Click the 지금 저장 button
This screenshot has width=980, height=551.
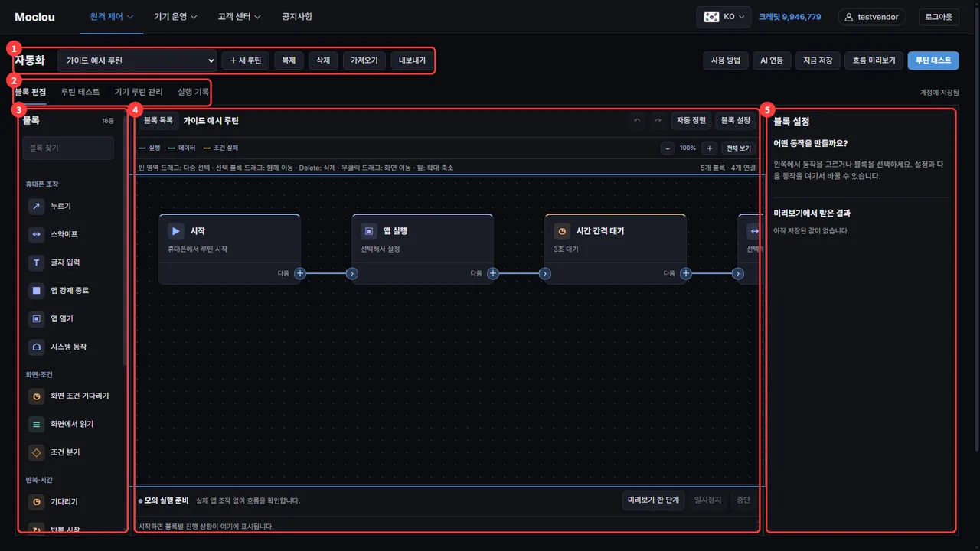[818, 60]
